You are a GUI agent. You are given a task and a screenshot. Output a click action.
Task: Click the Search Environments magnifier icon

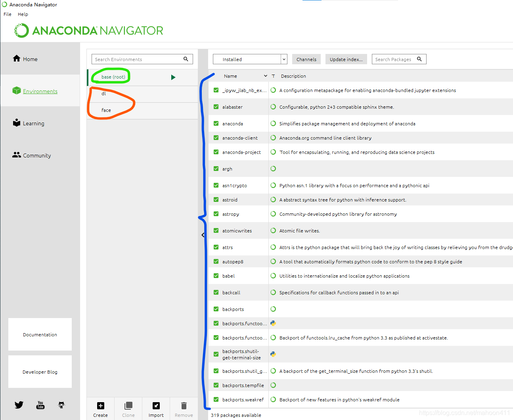tap(186, 59)
